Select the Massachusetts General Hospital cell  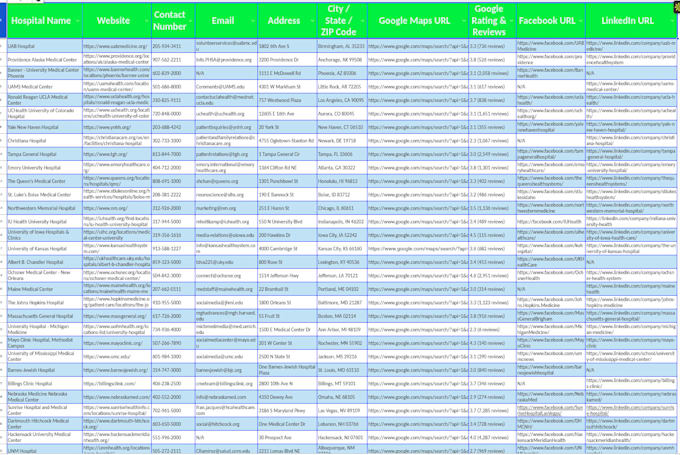point(44,316)
